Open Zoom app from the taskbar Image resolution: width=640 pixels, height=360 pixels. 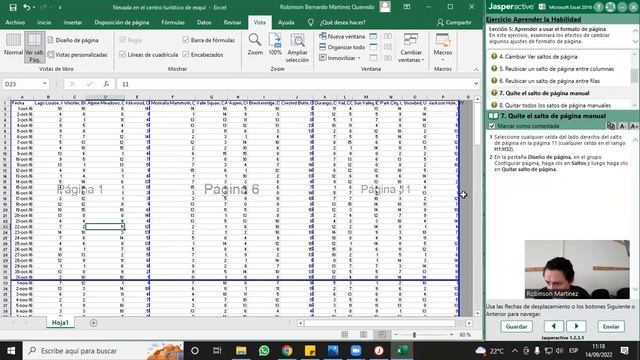pyautogui.click(x=356, y=351)
